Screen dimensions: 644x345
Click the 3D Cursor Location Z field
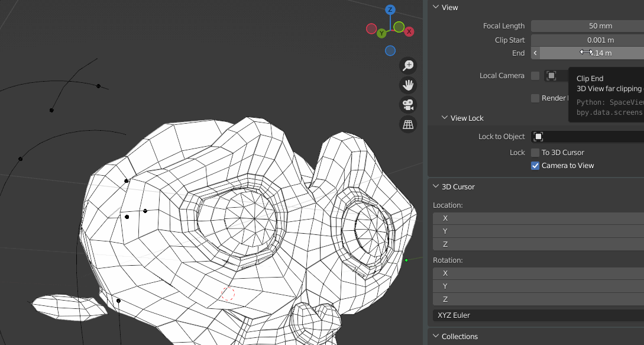[x=539, y=244]
